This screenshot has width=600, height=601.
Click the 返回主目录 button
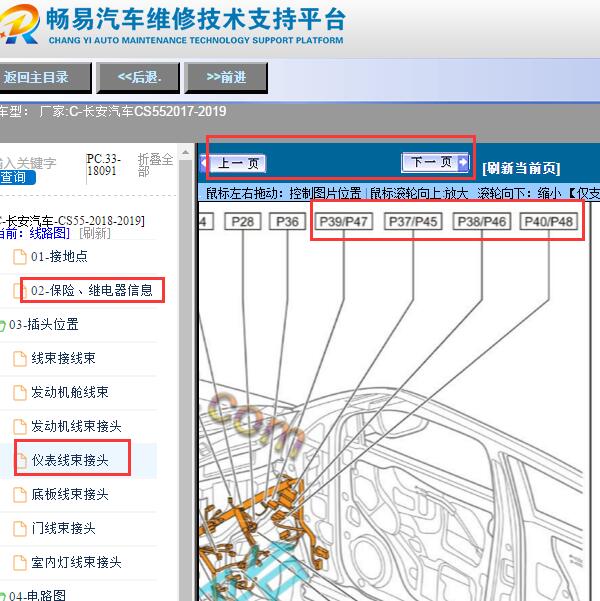[x=45, y=78]
